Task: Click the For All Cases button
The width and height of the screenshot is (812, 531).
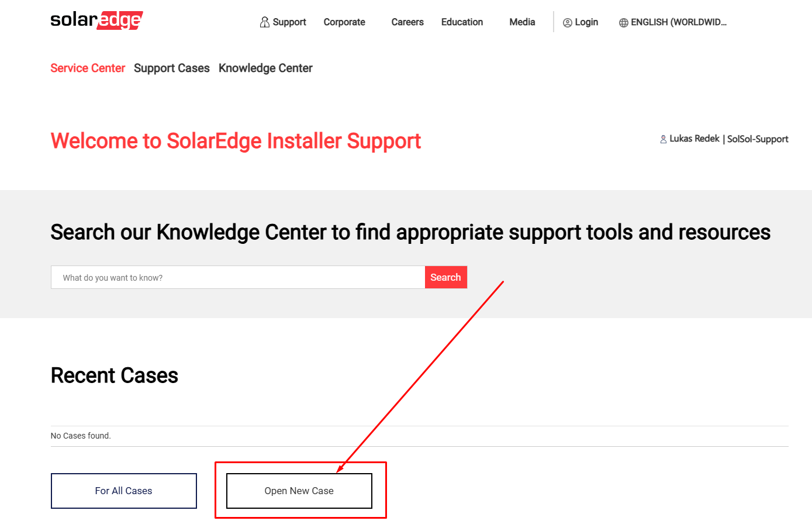Action: click(124, 491)
